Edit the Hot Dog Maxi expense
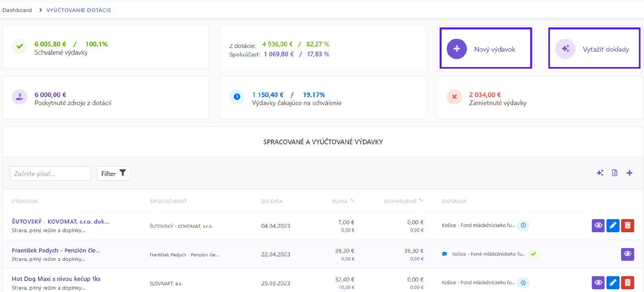 click(613, 283)
